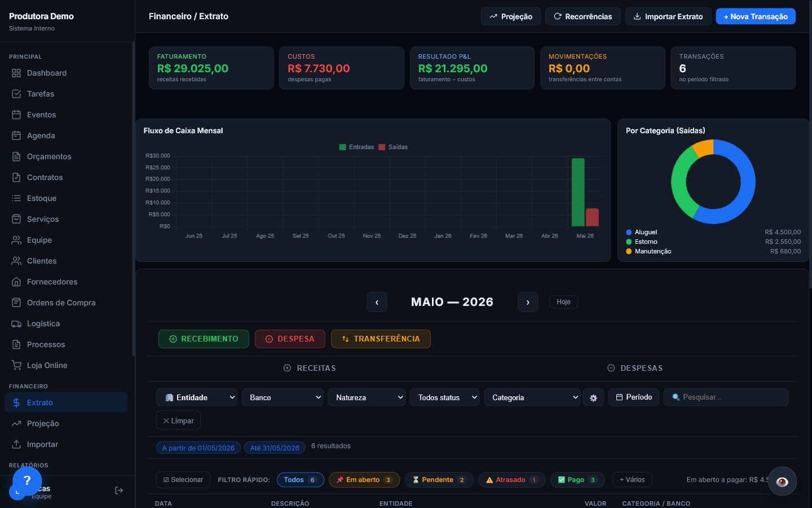Viewport: 812px width, 508px height.
Task: Click the orange Manutenção legend dot
Action: 629,251
